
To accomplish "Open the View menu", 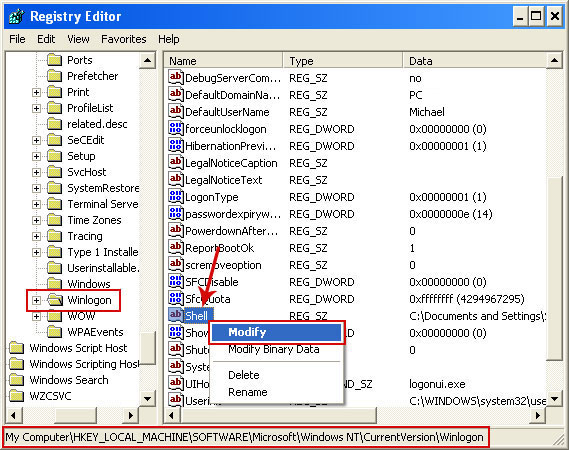I will (x=78, y=39).
